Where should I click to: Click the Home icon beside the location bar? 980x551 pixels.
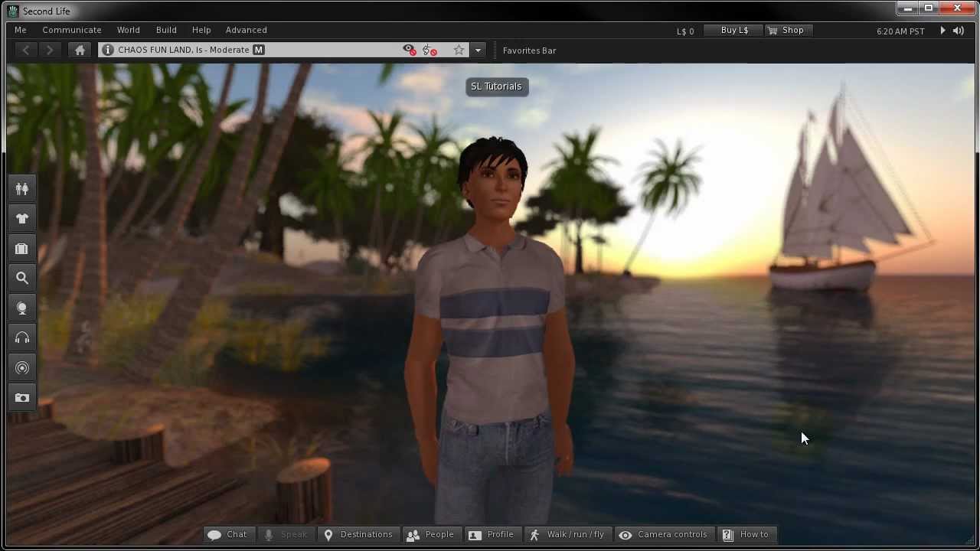point(80,50)
